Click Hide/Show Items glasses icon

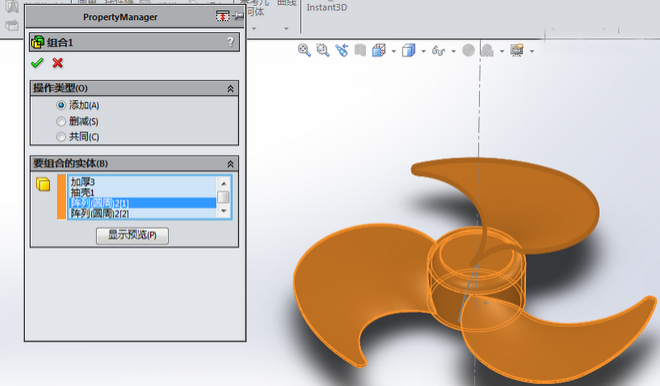click(x=438, y=51)
